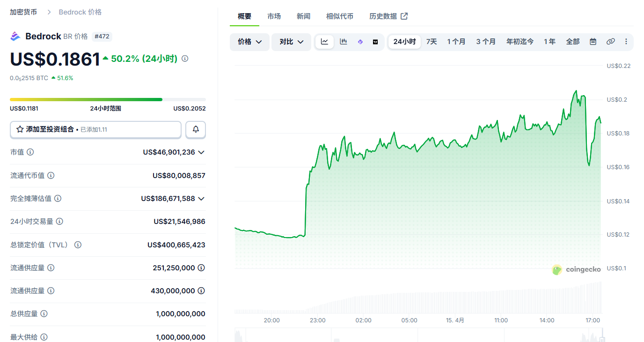
Task: Open the 价格 dropdown
Action: point(249,42)
